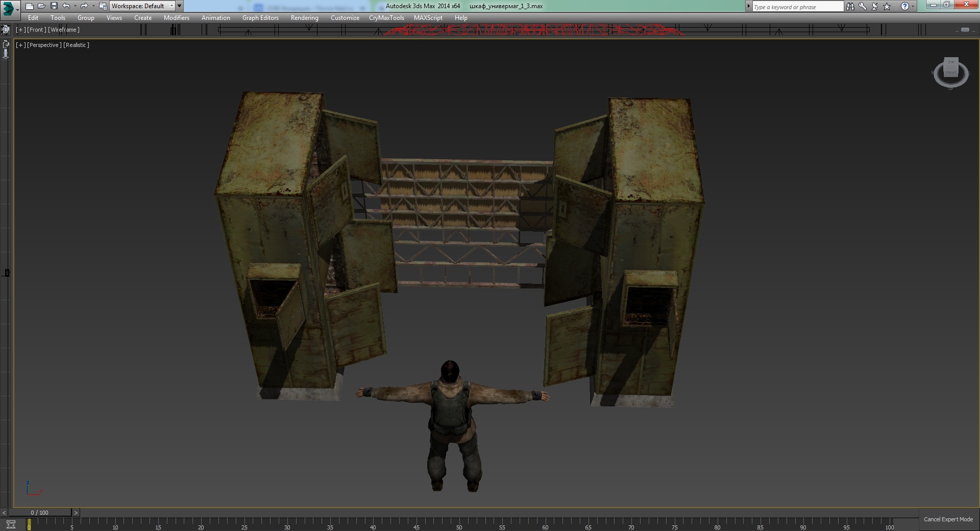Step the time slider forward with right arrow
The image size is (980, 531).
pos(76,513)
